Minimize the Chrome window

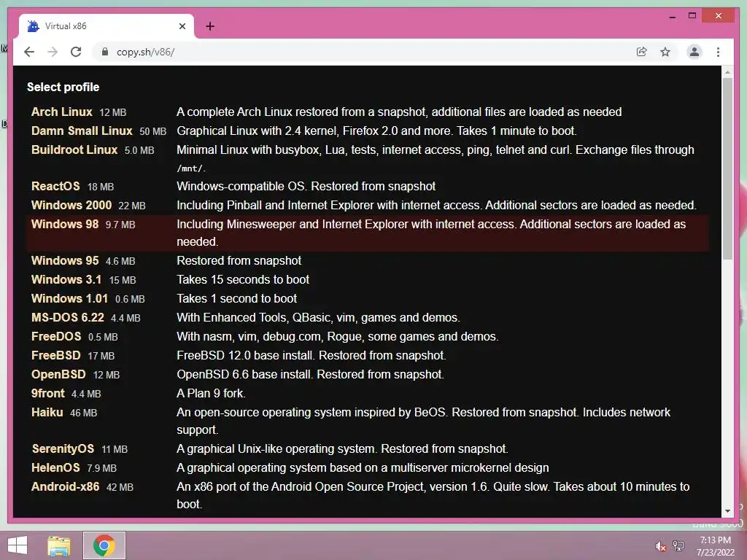point(672,16)
